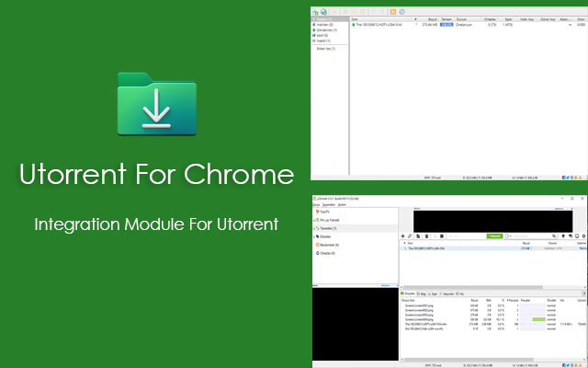The width and height of the screenshot is (588, 368).
Task: Click Add Torrent from URL globe icon
Action: pos(323,12)
